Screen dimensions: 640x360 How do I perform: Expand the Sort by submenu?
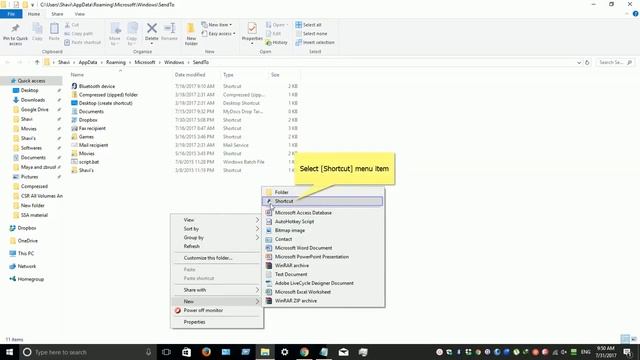[217, 229]
